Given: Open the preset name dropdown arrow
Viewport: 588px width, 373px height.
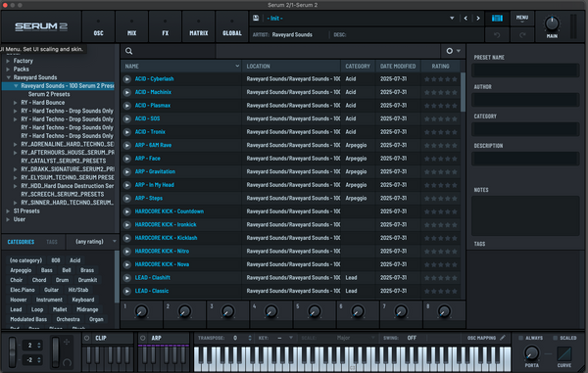Looking at the screenshot, I should tap(452, 18).
